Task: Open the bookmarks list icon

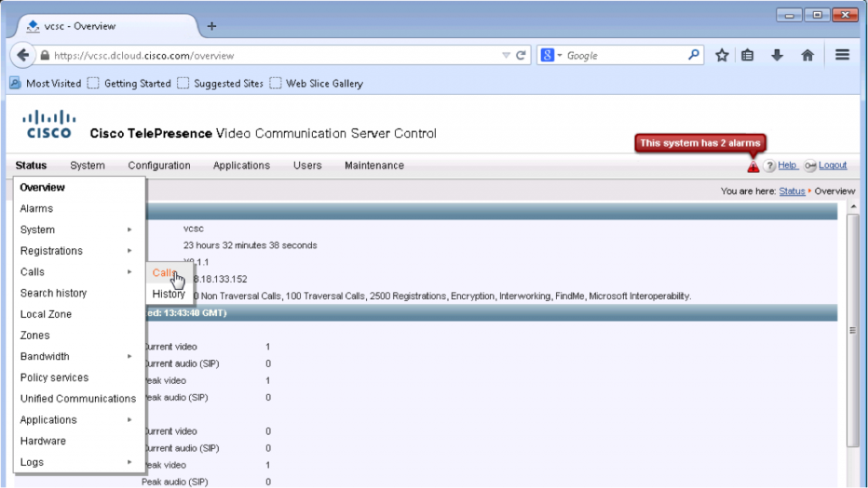Action: [748, 55]
